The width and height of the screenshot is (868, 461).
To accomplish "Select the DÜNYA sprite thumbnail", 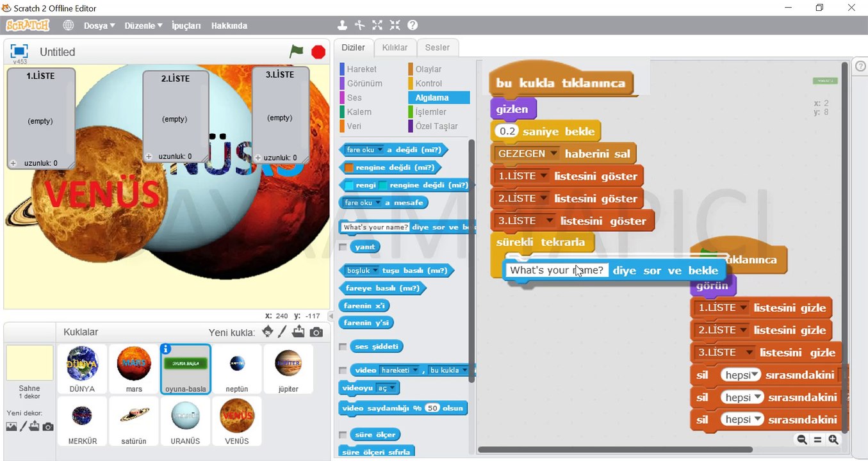I will pyautogui.click(x=82, y=369).
